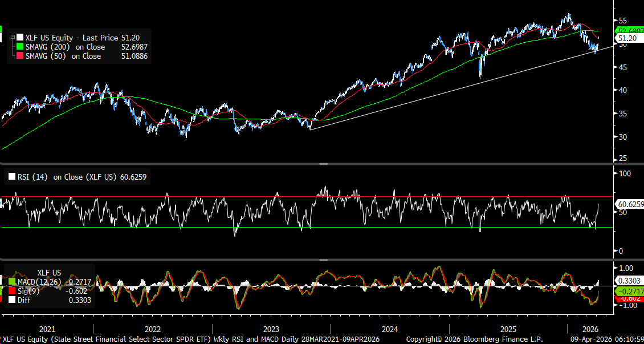Click the green -0.2717 tag on MACD axis
This screenshot has width=644, height=344.
[630, 291]
